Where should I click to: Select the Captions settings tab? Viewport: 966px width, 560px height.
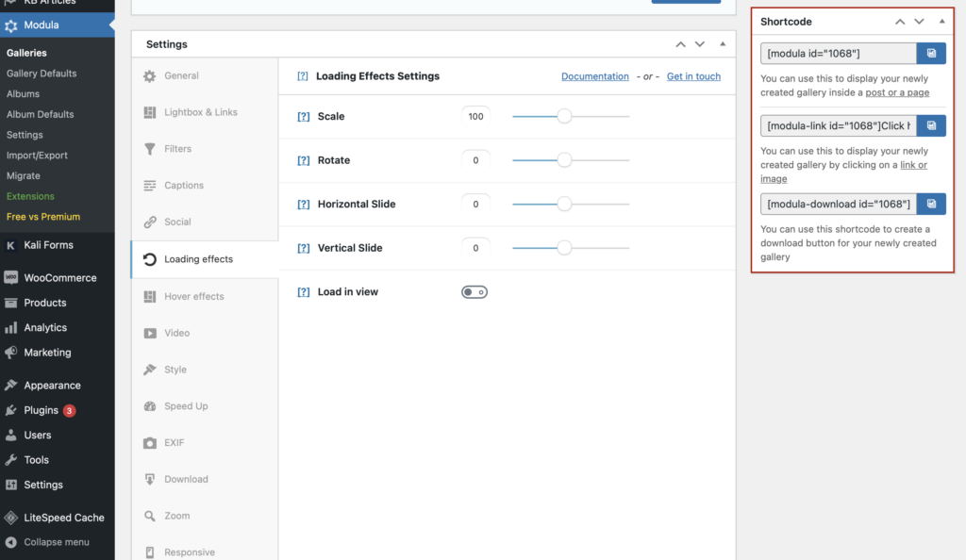[x=183, y=186]
